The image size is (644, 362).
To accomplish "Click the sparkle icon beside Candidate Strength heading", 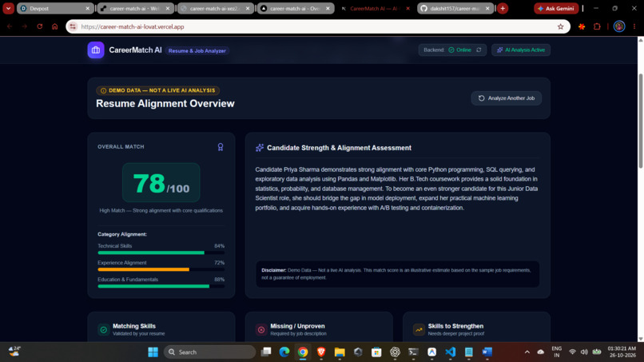I will (x=259, y=148).
